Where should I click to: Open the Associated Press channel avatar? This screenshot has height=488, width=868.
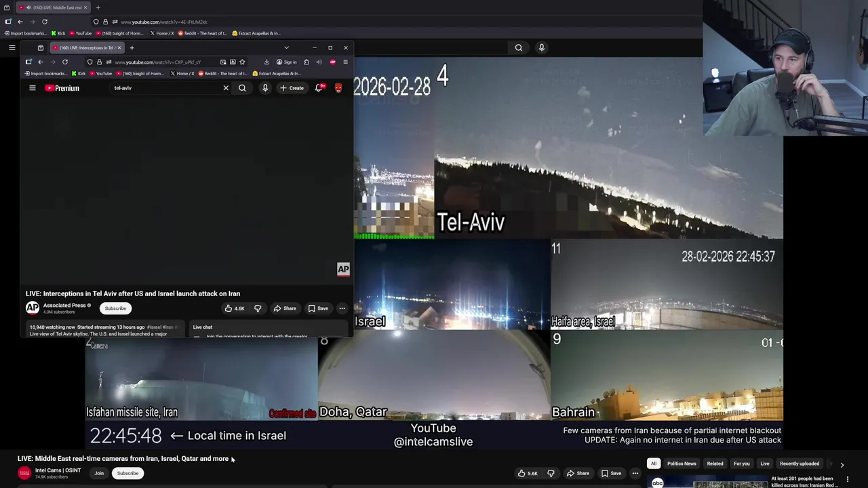point(33,308)
